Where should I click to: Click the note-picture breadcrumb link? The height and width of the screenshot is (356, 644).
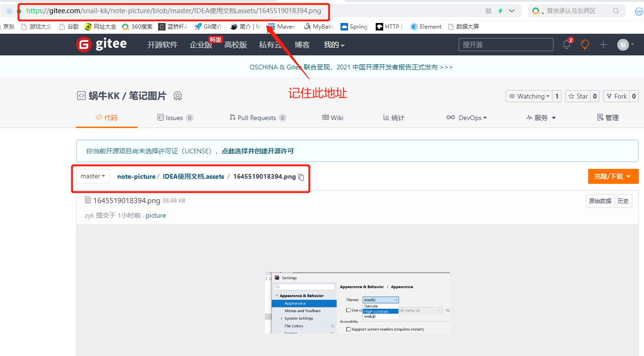click(x=136, y=176)
